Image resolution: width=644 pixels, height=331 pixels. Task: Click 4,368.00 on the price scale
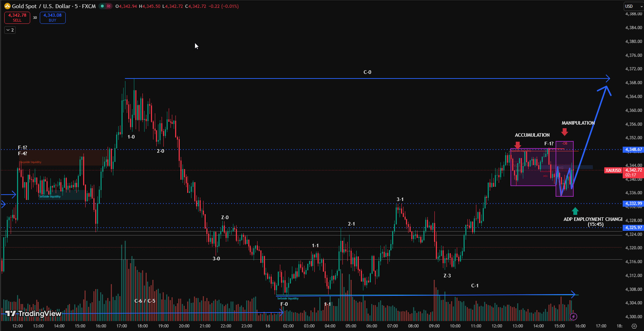coord(634,83)
